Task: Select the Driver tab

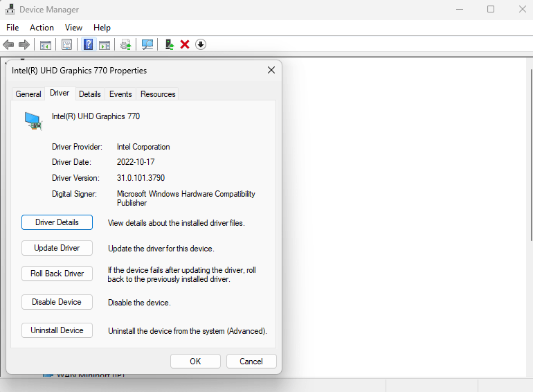Action: (x=60, y=93)
